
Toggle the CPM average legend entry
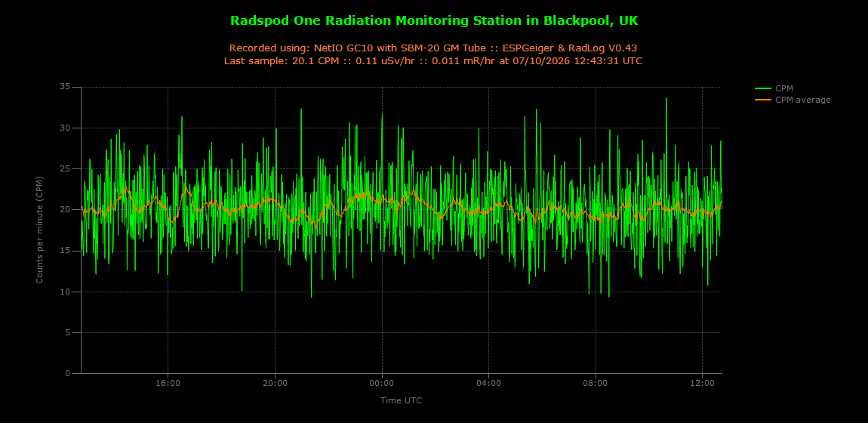click(793, 100)
